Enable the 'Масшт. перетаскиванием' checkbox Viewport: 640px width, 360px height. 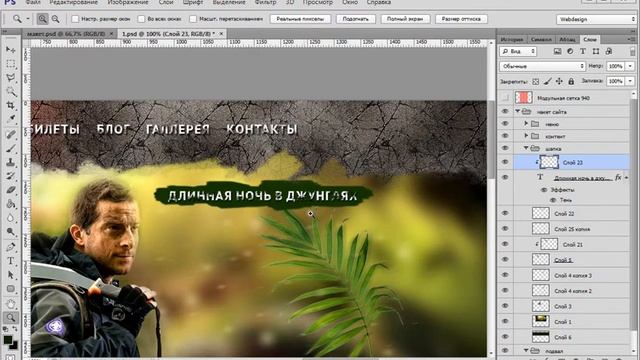[x=193, y=19]
